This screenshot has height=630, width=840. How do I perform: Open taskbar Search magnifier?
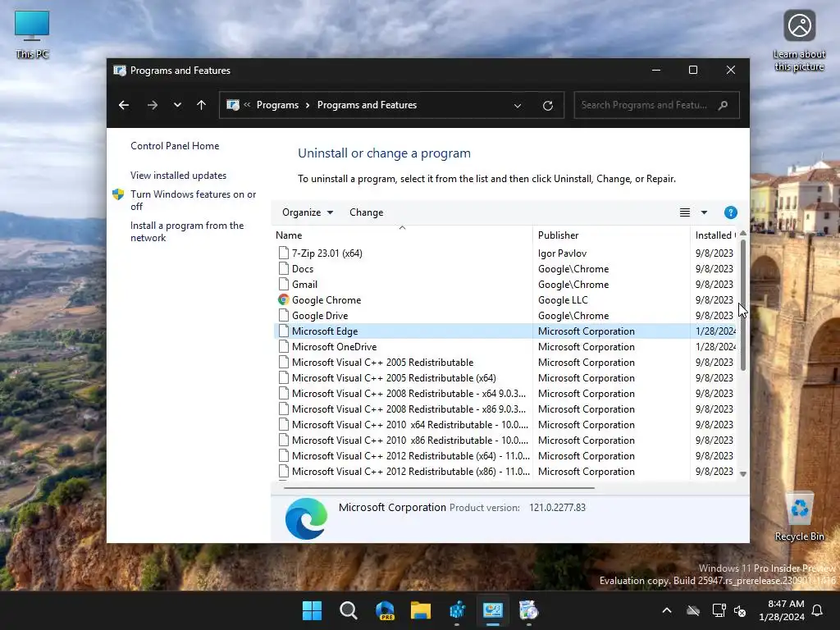pyautogui.click(x=348, y=610)
